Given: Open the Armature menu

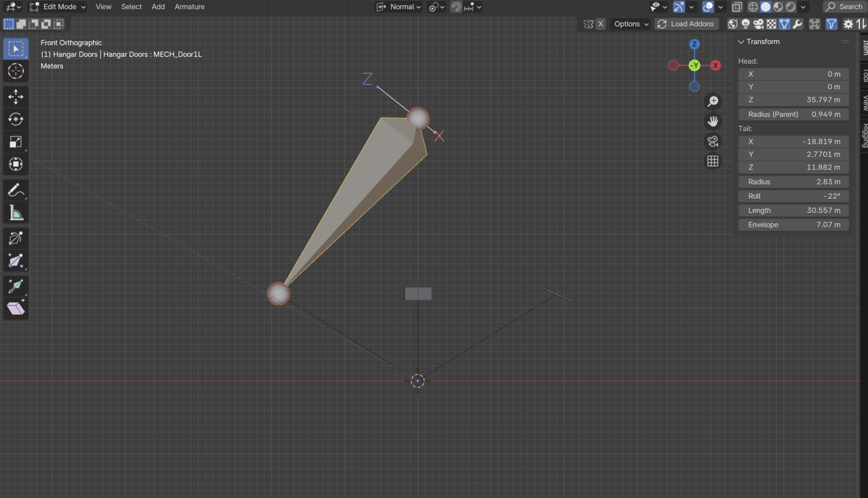Looking at the screenshot, I should tap(189, 7).
